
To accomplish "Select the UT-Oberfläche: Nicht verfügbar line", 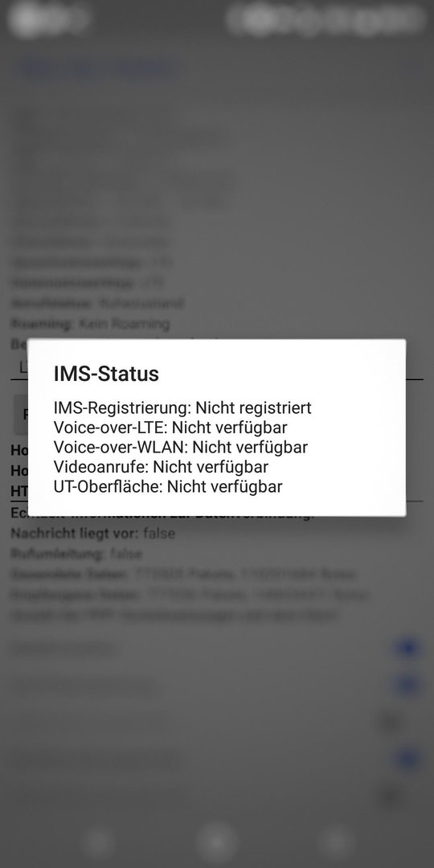I will click(168, 486).
